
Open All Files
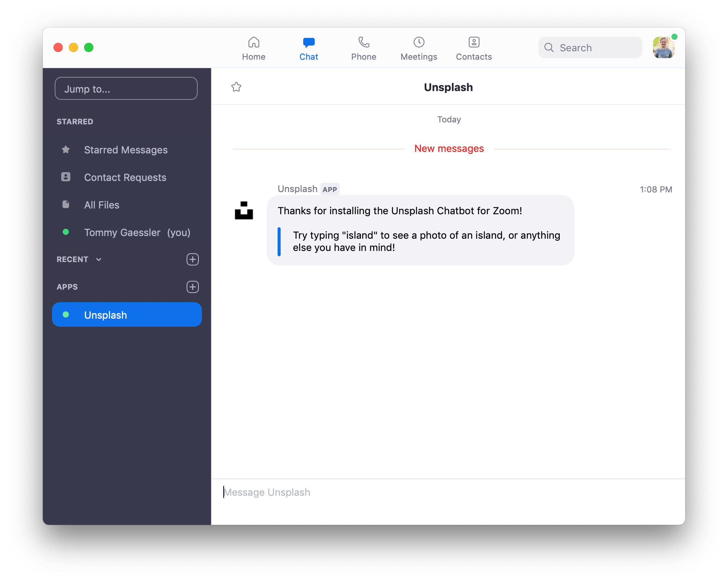(x=126, y=205)
